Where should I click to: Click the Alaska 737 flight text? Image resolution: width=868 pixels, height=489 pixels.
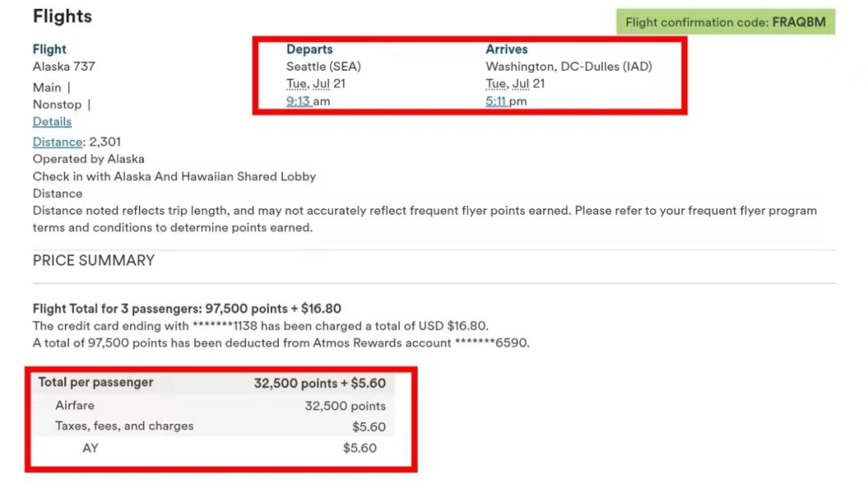(x=63, y=67)
